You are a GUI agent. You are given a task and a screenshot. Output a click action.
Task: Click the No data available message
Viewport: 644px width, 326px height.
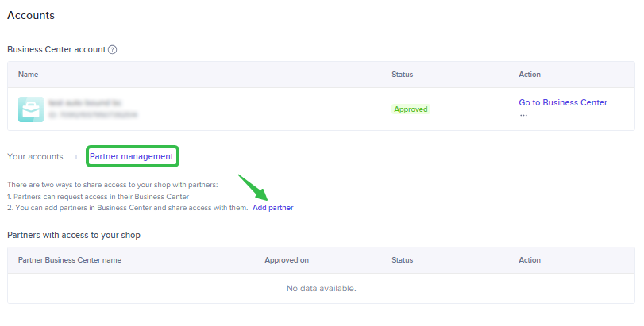point(321,288)
